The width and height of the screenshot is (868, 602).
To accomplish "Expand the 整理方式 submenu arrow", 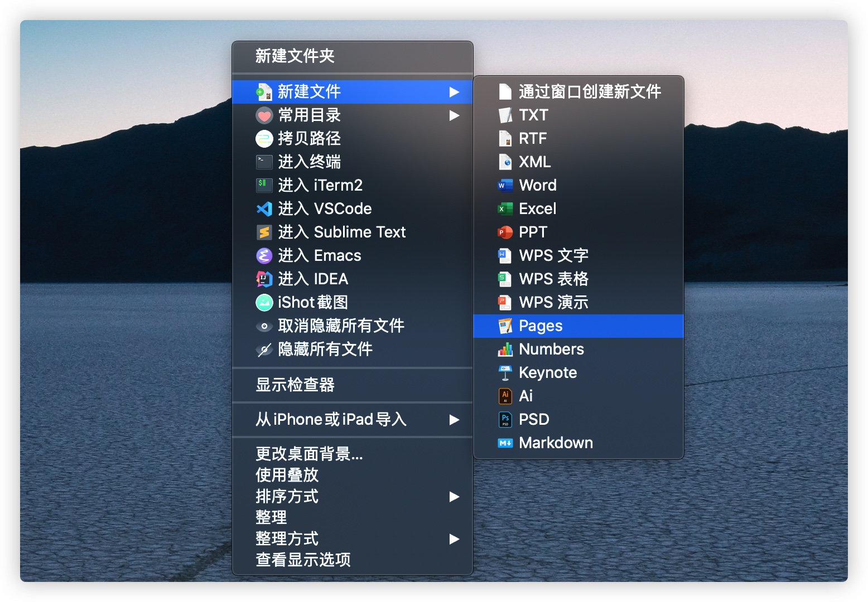I will tap(454, 539).
